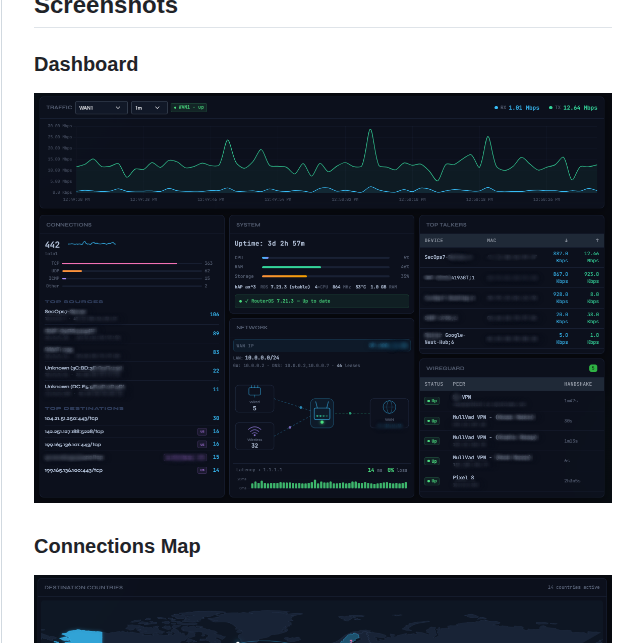Click the router icon in network diagram
The width and height of the screenshot is (642, 643).
click(322, 413)
